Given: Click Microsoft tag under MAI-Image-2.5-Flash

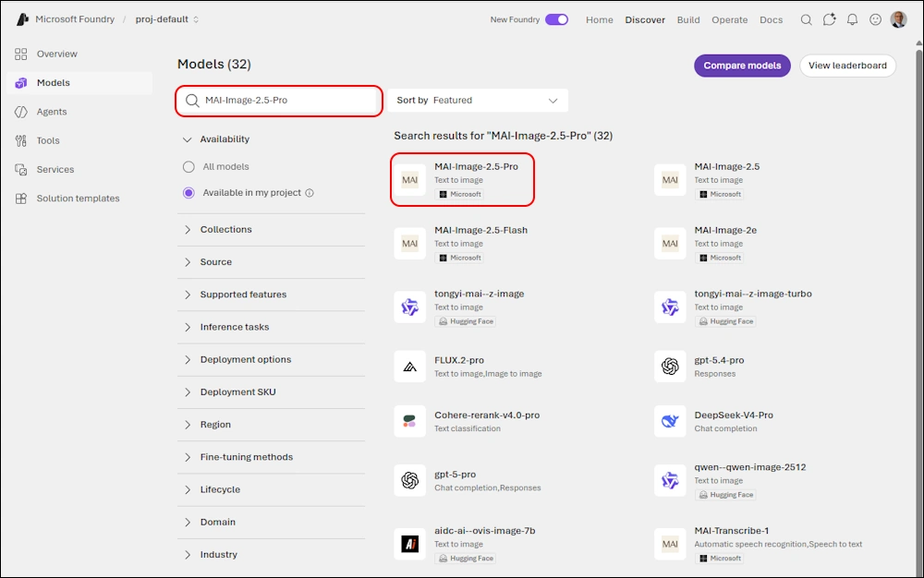Looking at the screenshot, I should (459, 258).
